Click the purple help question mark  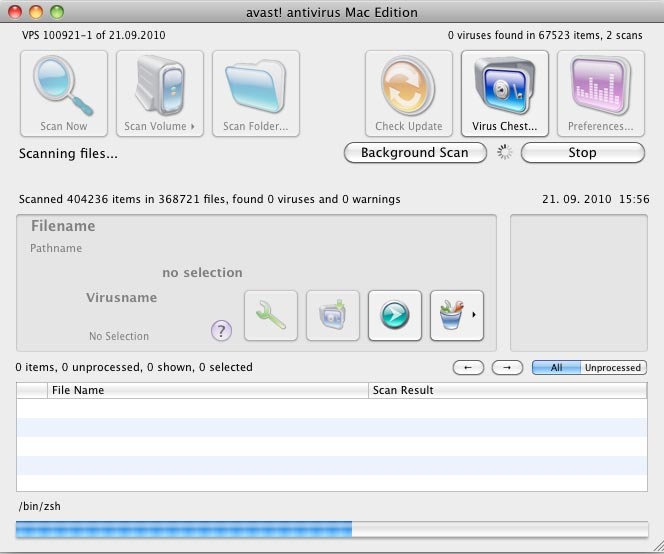point(222,331)
